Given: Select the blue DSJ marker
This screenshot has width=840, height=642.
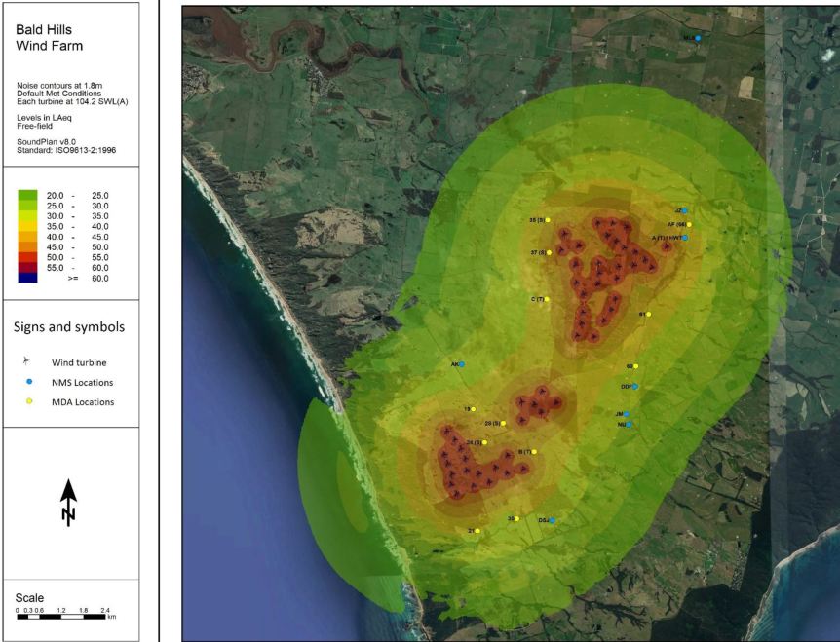Looking at the screenshot, I should [553, 521].
